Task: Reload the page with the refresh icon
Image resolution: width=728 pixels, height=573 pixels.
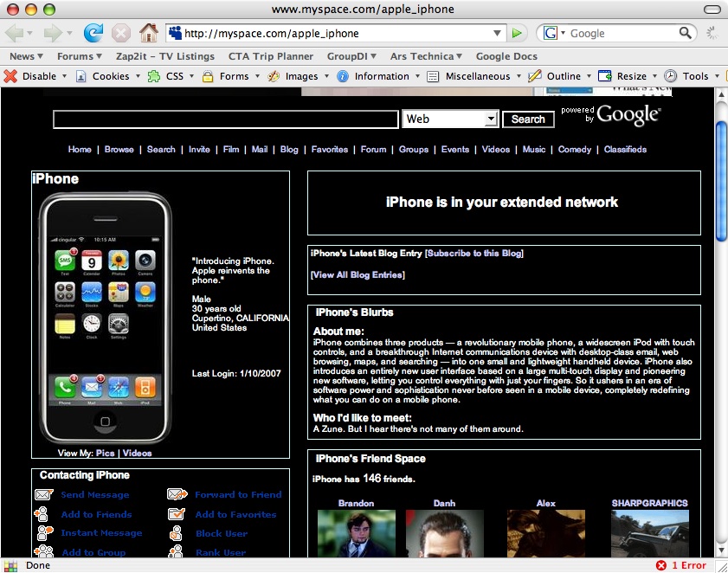Action: click(x=93, y=33)
